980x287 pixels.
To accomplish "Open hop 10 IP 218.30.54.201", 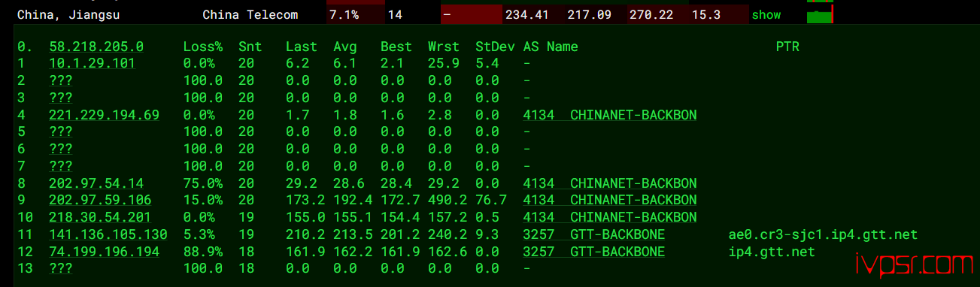I will [x=100, y=217].
